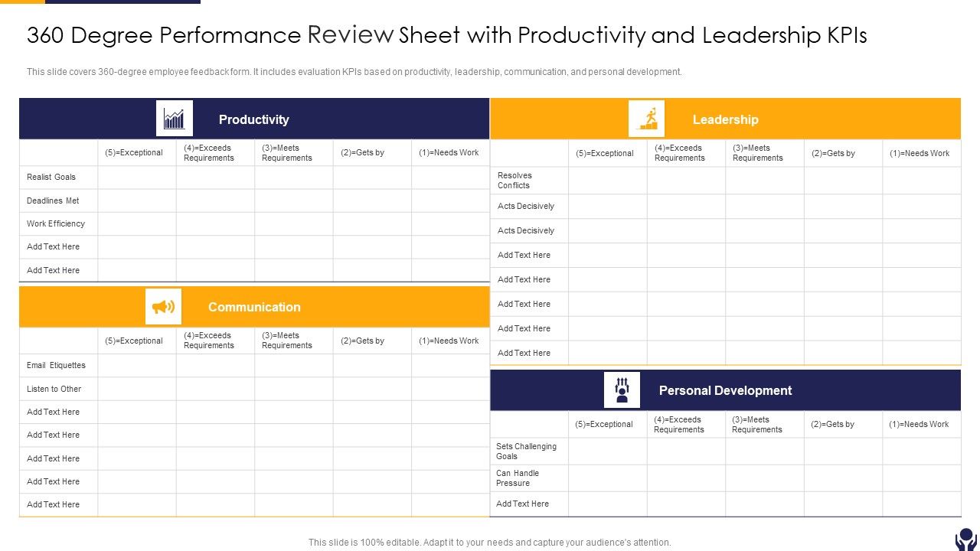The image size is (980, 551).
Task: Click the footer text about slide editability
Action: coord(488,541)
